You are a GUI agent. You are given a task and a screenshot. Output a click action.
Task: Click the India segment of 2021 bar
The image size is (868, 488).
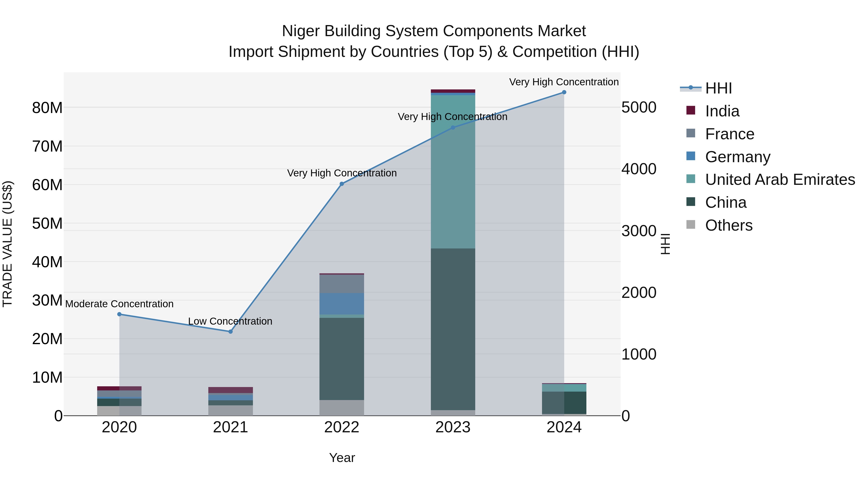coord(231,390)
